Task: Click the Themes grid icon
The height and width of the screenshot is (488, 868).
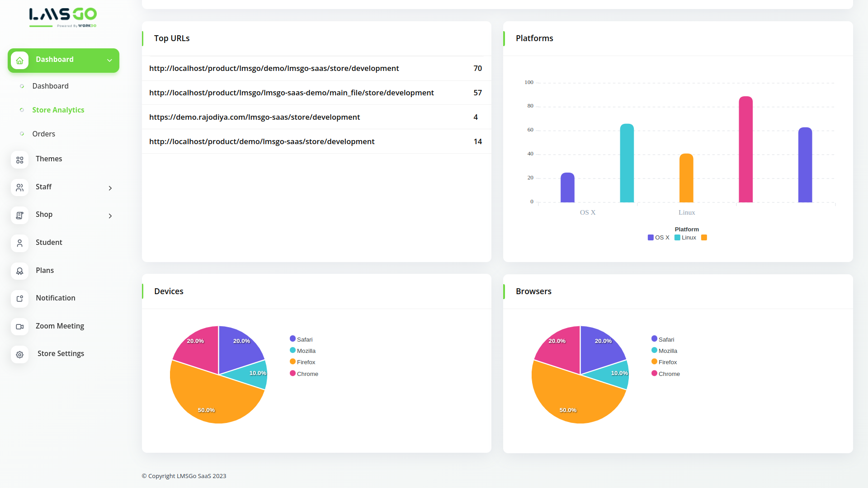Action: [x=19, y=160]
